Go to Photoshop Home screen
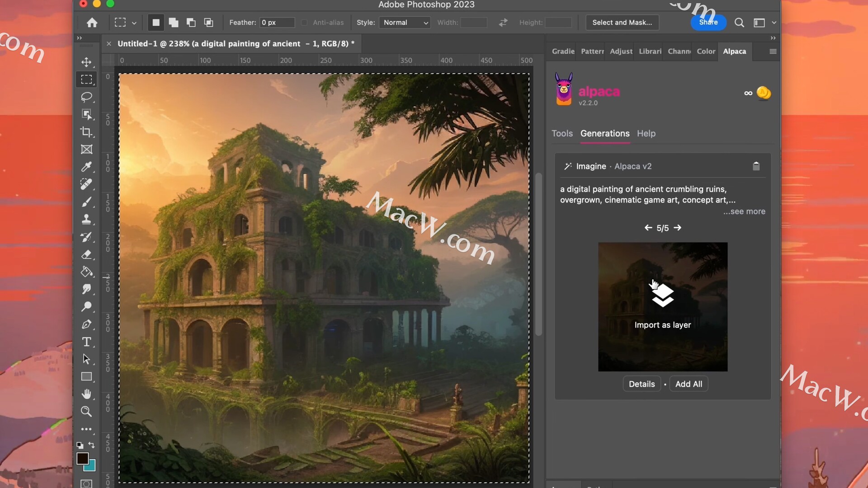The height and width of the screenshot is (488, 868). [92, 23]
